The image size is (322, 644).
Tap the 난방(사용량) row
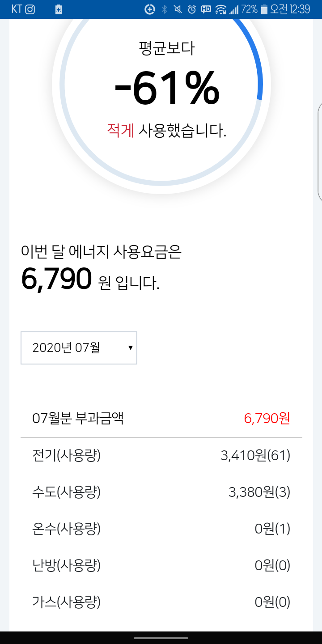pos(161,566)
